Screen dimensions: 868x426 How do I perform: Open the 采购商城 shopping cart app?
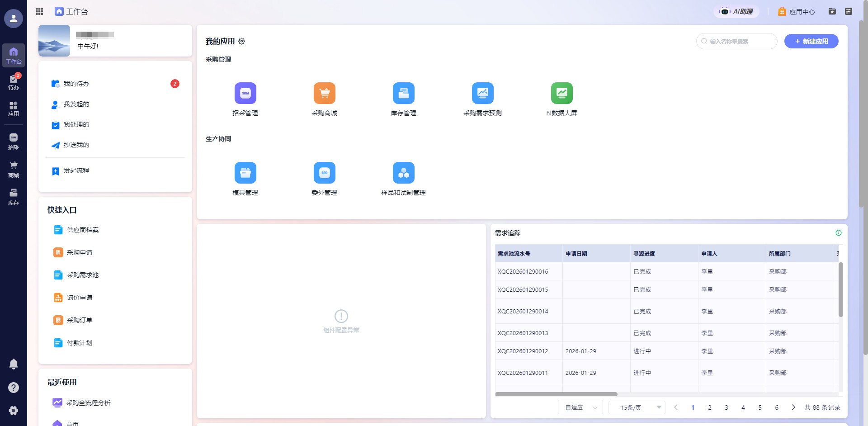pyautogui.click(x=324, y=93)
